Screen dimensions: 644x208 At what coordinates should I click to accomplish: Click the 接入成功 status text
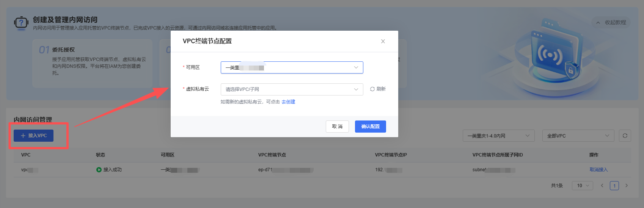[x=112, y=170]
